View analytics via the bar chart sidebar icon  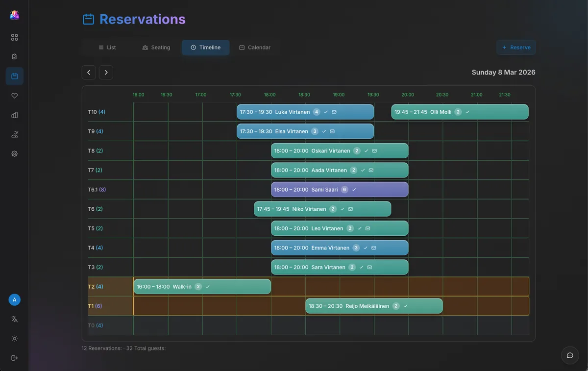pyautogui.click(x=14, y=115)
